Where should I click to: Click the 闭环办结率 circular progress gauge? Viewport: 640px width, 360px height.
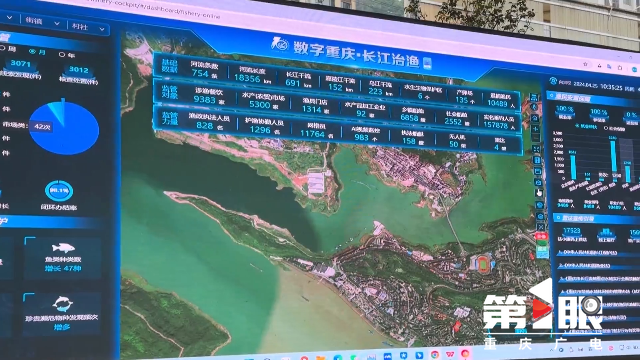59,191
